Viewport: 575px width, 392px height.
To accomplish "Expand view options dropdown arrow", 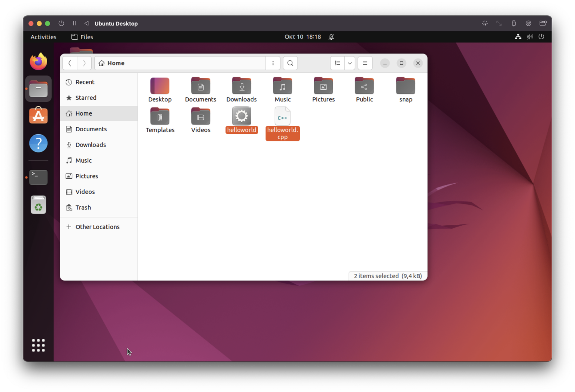I will pos(350,63).
